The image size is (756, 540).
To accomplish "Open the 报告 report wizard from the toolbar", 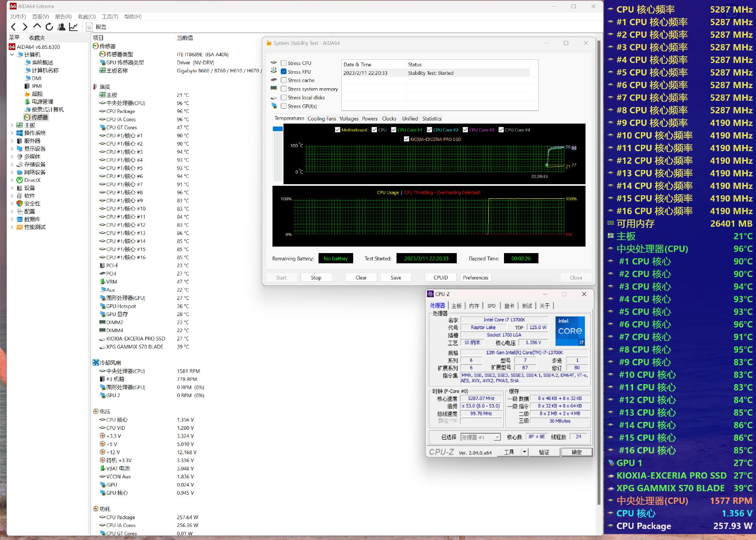I will [x=94, y=27].
